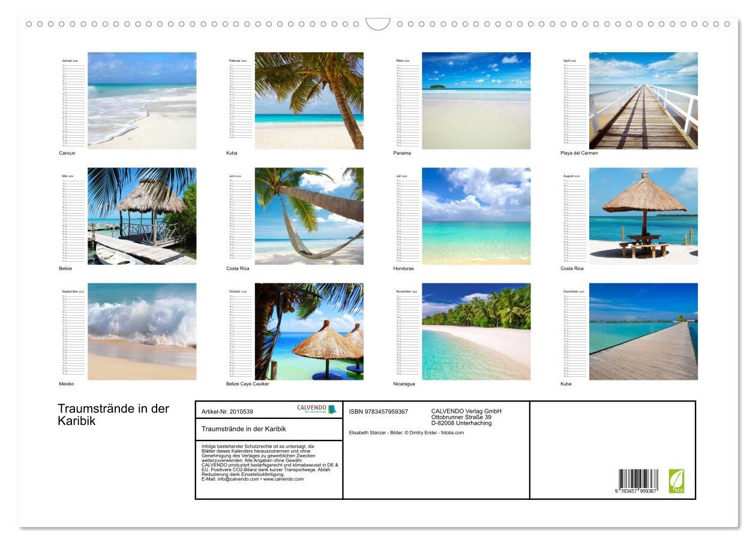Click the calendar hanger notch at top
The image size is (756, 545).
coord(378,25)
